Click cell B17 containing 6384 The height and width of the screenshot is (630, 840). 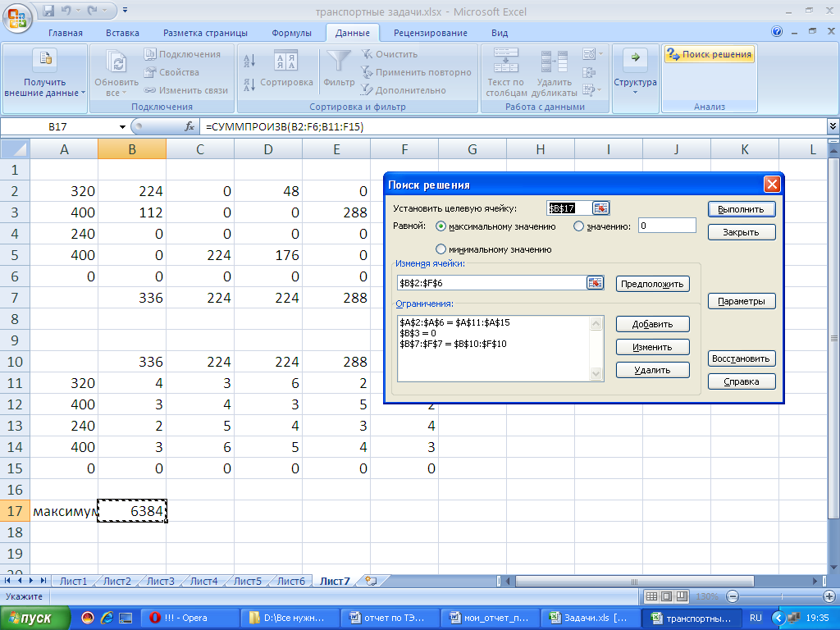click(132, 511)
